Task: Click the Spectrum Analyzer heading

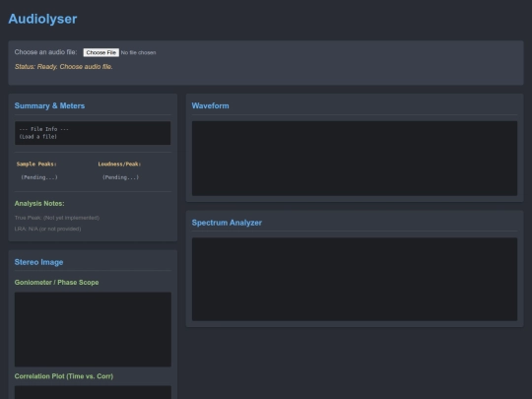Action: [x=227, y=223]
